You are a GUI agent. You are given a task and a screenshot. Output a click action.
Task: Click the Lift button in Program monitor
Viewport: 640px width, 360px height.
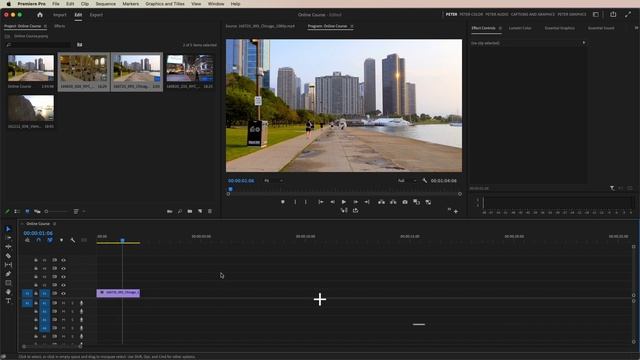click(x=381, y=202)
